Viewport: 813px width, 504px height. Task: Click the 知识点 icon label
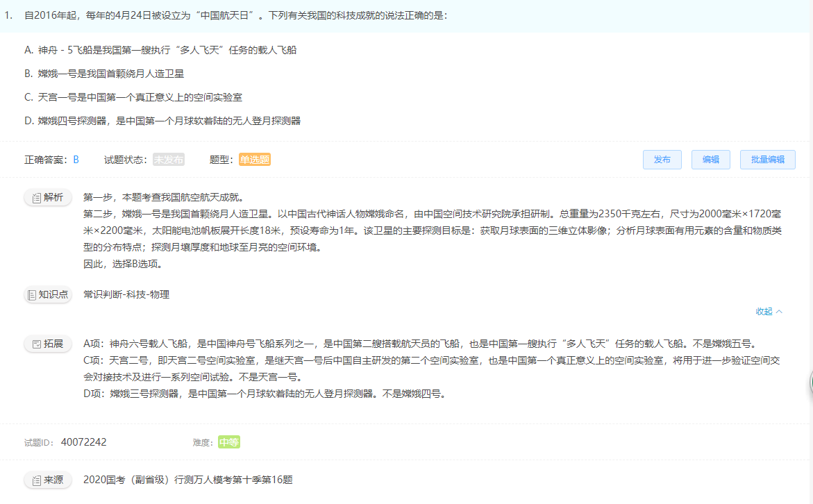pos(48,294)
